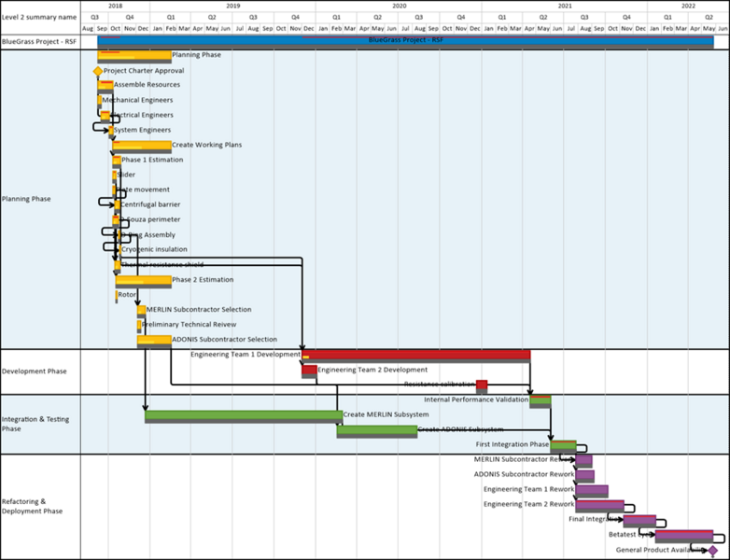Click the Phase 2 Estimation task bar
This screenshot has width=730, height=560.
tap(144, 282)
